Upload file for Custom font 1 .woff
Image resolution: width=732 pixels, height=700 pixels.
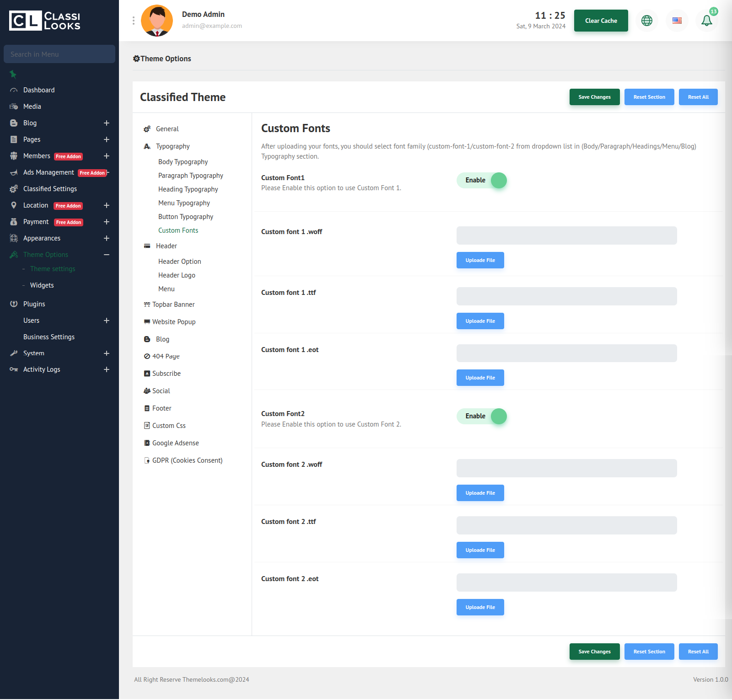[x=480, y=260]
